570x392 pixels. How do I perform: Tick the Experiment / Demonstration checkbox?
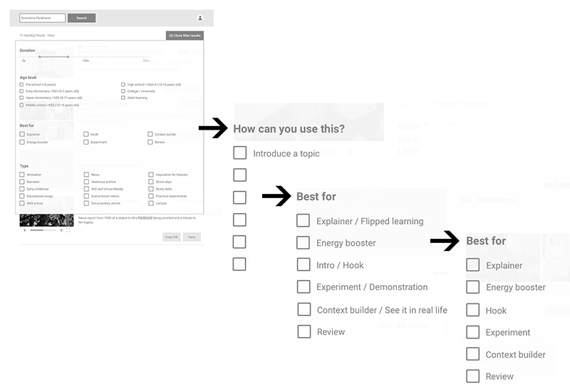point(304,287)
